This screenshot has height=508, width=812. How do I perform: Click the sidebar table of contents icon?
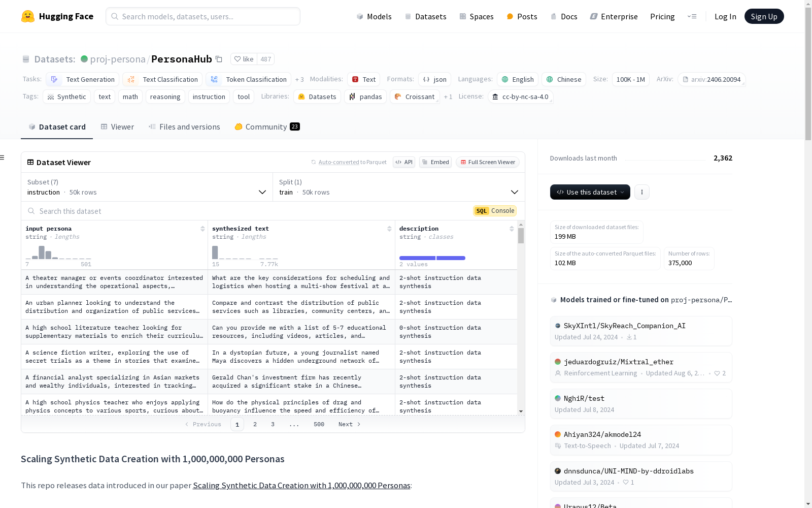(3, 157)
